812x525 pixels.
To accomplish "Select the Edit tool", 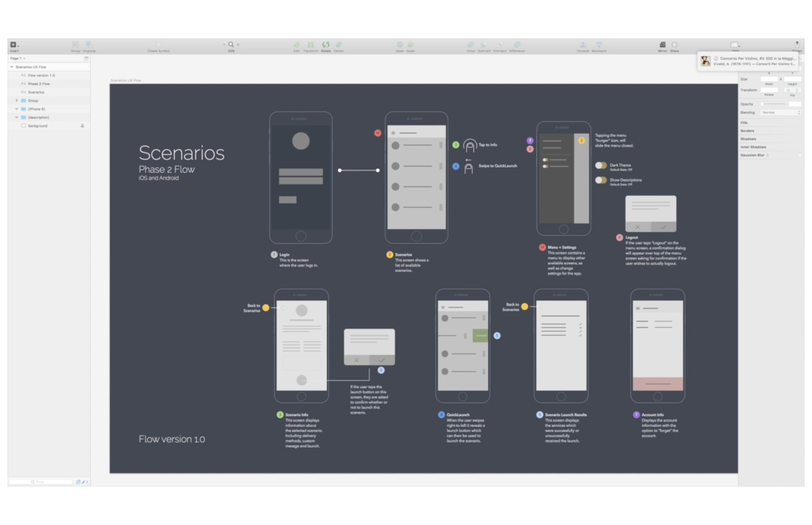I will click(x=297, y=45).
